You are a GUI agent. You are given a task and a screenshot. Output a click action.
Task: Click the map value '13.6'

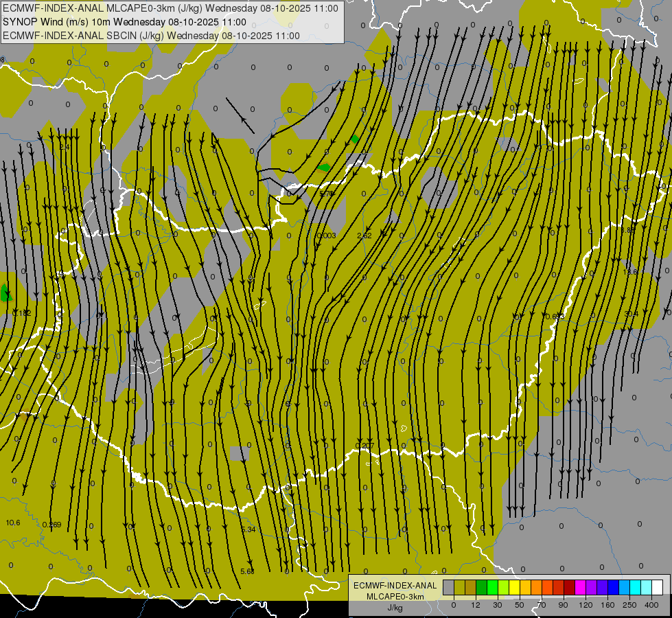point(630,272)
